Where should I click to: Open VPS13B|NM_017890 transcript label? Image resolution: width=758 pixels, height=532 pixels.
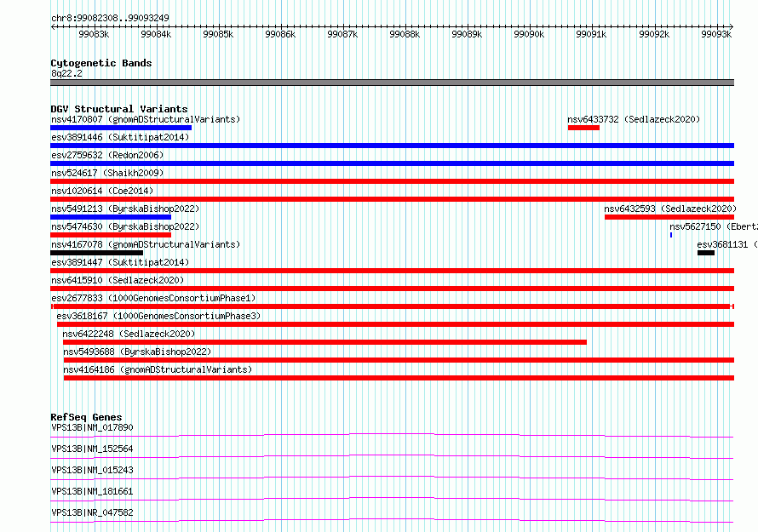click(92, 427)
